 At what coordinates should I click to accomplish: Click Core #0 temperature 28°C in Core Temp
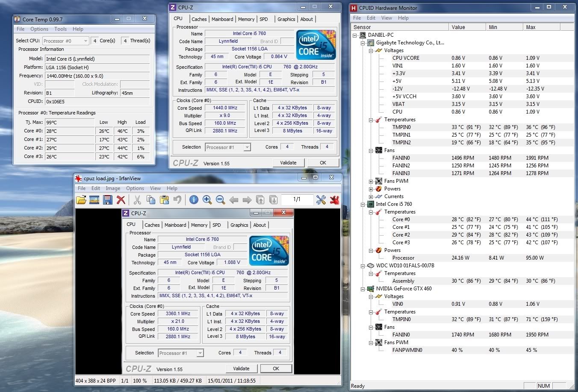pyautogui.click(x=69, y=131)
